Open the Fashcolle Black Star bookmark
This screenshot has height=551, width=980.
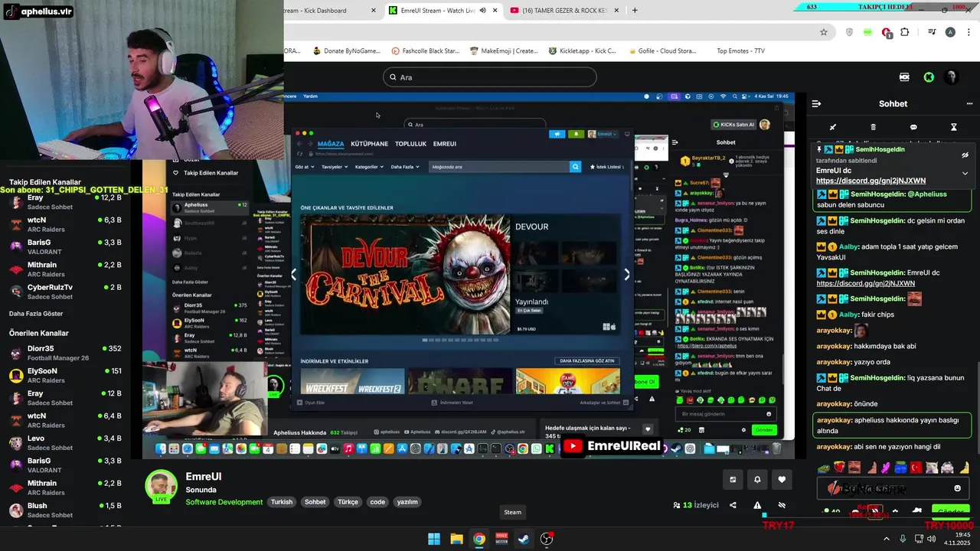[426, 51]
